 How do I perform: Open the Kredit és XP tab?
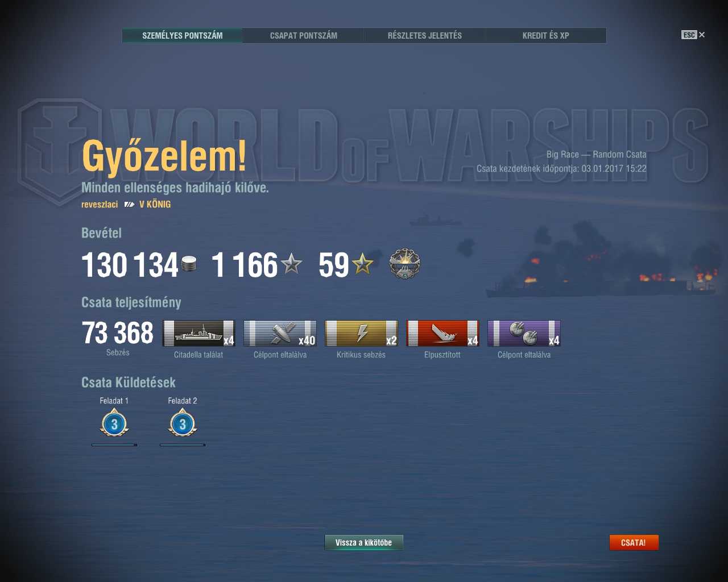point(546,35)
